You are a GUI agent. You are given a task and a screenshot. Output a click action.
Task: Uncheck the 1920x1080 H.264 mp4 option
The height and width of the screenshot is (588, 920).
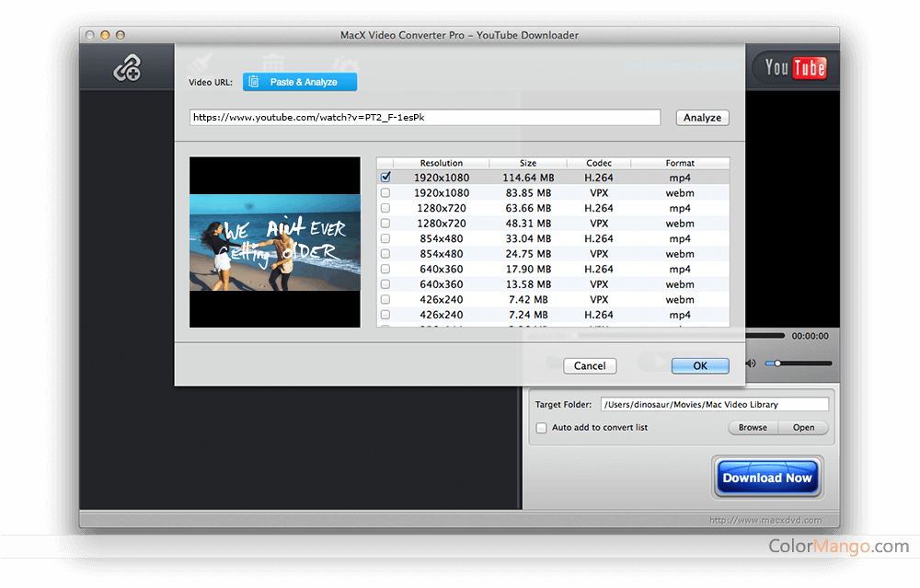385,177
